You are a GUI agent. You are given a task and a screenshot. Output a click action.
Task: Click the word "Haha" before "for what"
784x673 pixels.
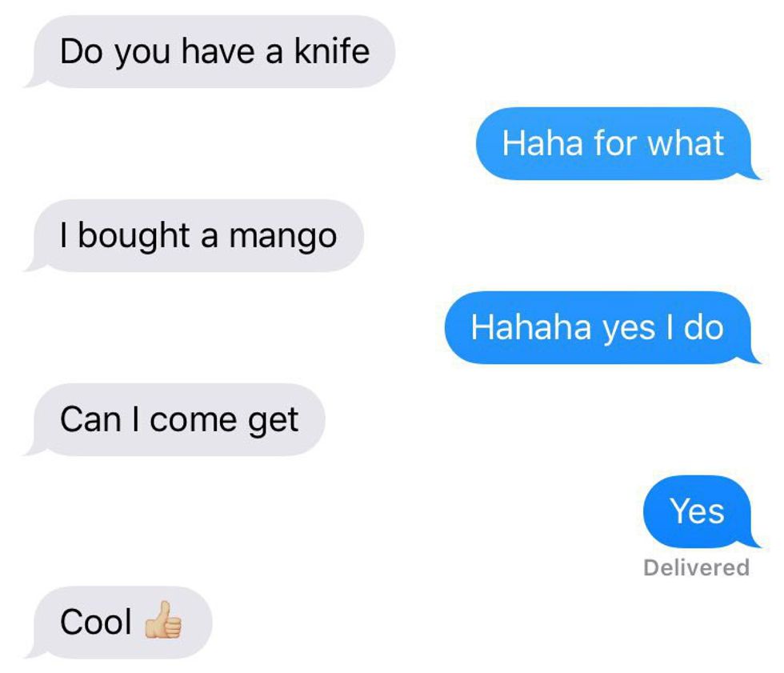(x=542, y=143)
